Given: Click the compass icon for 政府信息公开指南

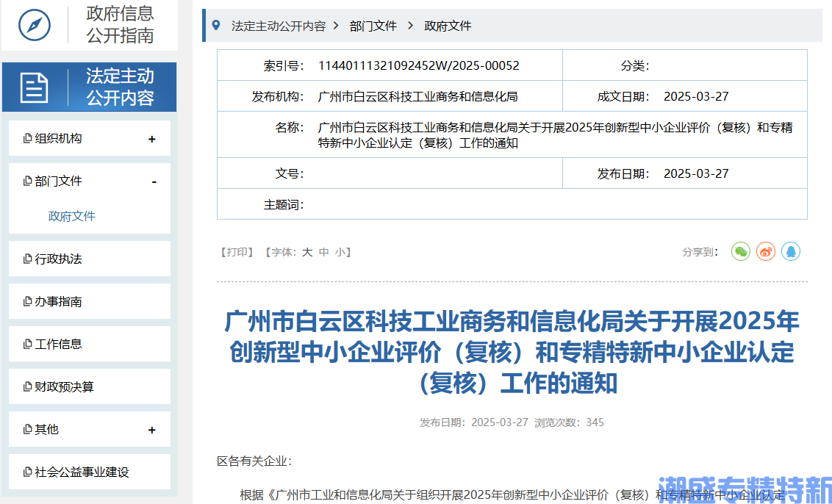Looking at the screenshot, I should click(x=35, y=25).
